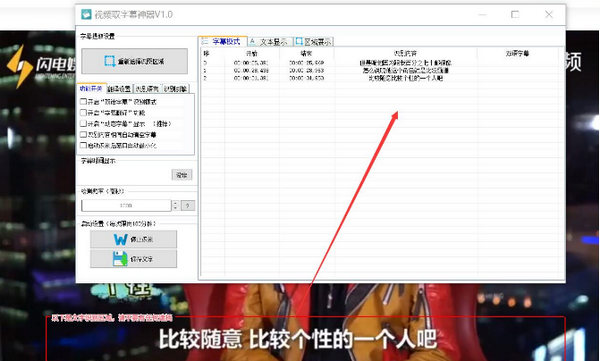Click the detection frequency input field
Viewport: 600px width, 361px height.
pyautogui.click(x=126, y=206)
